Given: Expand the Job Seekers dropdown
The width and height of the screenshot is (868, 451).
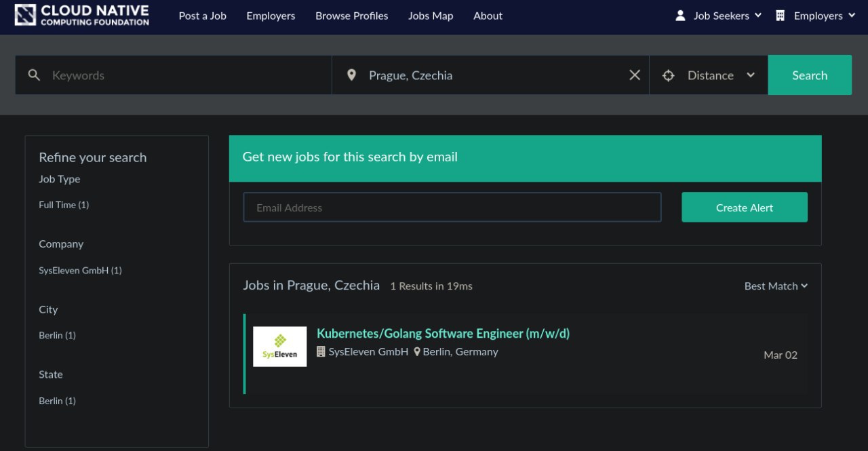Looking at the screenshot, I should [x=719, y=16].
